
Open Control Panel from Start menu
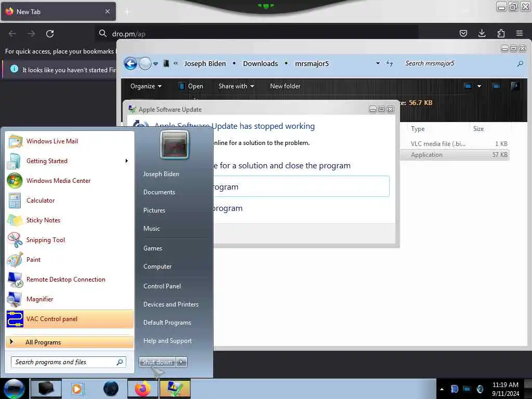coord(162,286)
